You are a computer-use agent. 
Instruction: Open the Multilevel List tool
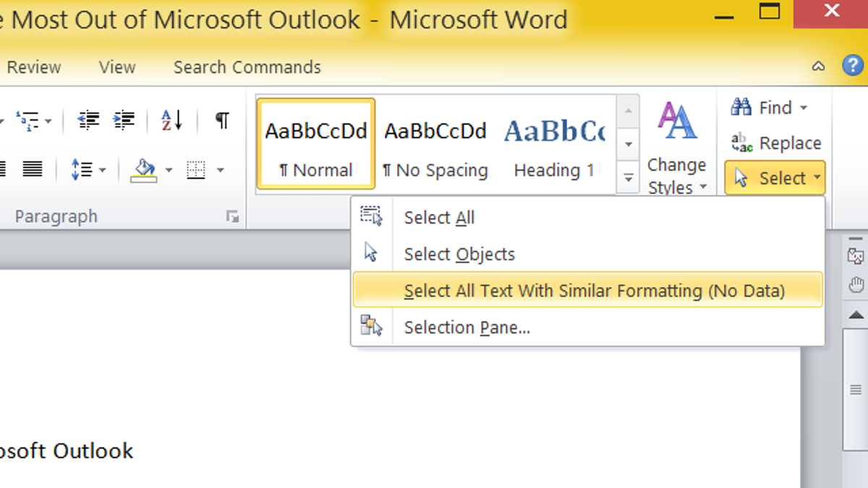[27, 120]
